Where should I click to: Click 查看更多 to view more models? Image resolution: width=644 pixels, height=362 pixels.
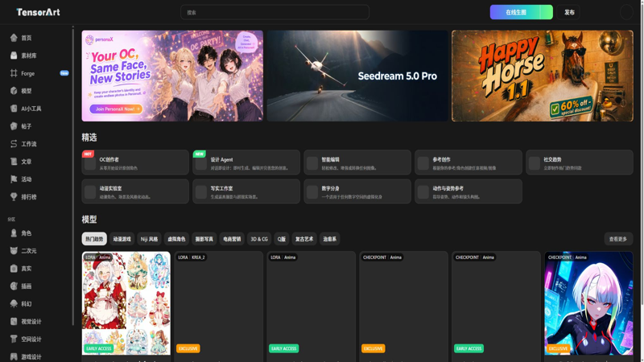click(x=618, y=239)
